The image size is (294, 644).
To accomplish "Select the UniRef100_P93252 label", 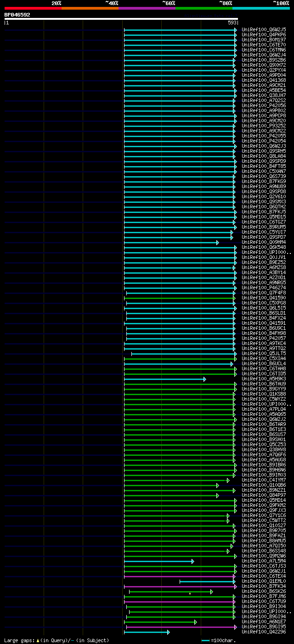I will click(264, 126).
